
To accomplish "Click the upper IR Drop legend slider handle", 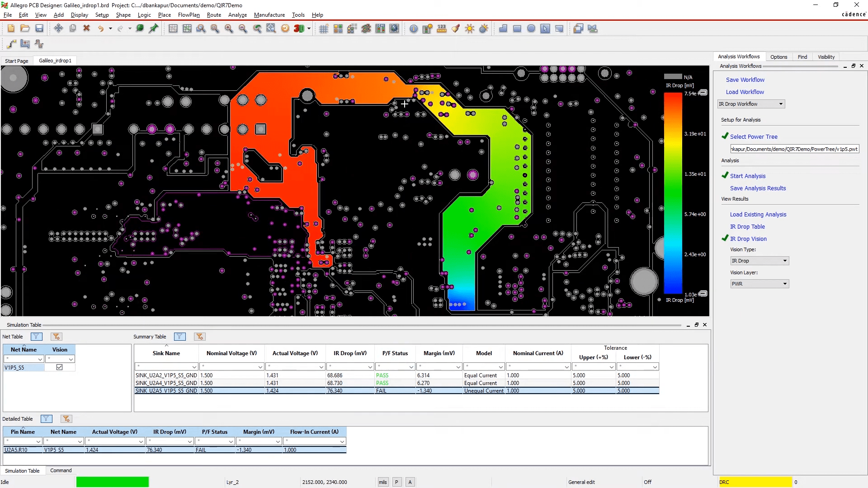I will (703, 93).
